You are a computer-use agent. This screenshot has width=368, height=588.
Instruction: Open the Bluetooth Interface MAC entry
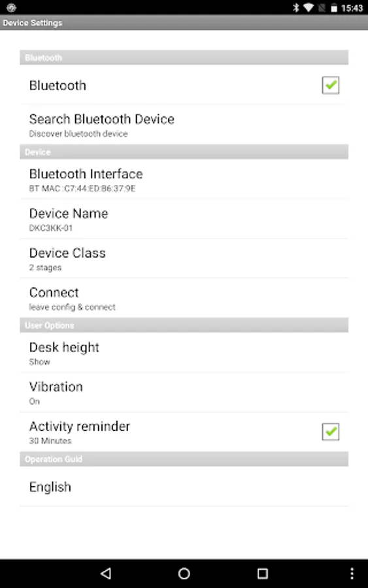coord(184,180)
